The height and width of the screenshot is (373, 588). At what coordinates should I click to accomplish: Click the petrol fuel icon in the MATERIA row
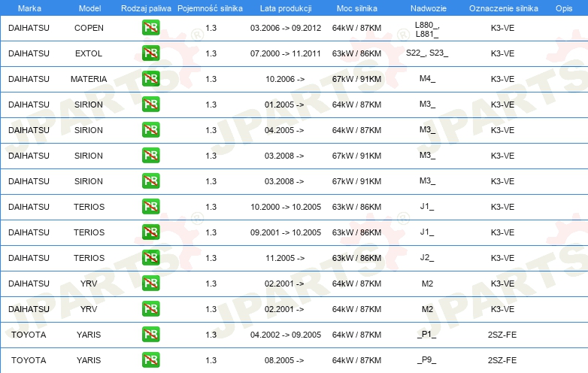click(150, 79)
